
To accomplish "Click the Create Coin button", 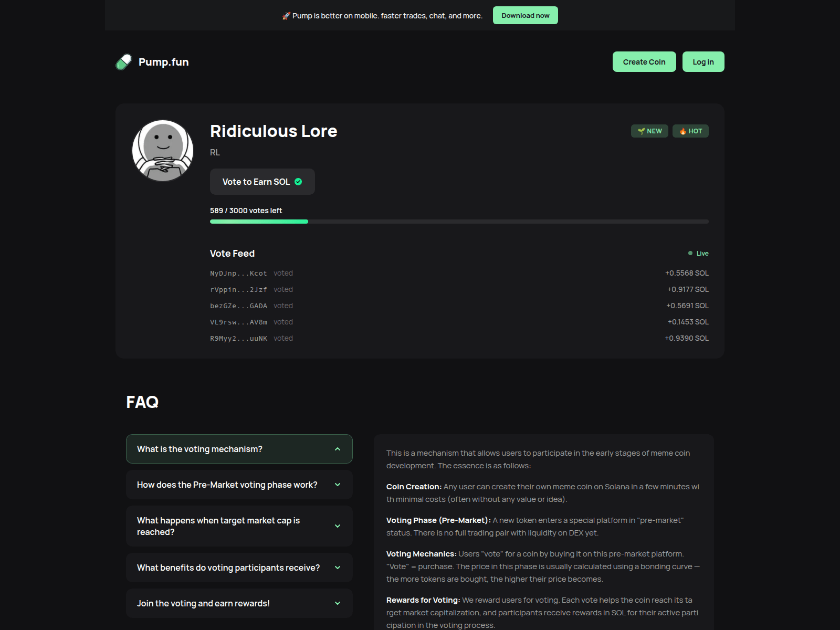I will point(644,62).
